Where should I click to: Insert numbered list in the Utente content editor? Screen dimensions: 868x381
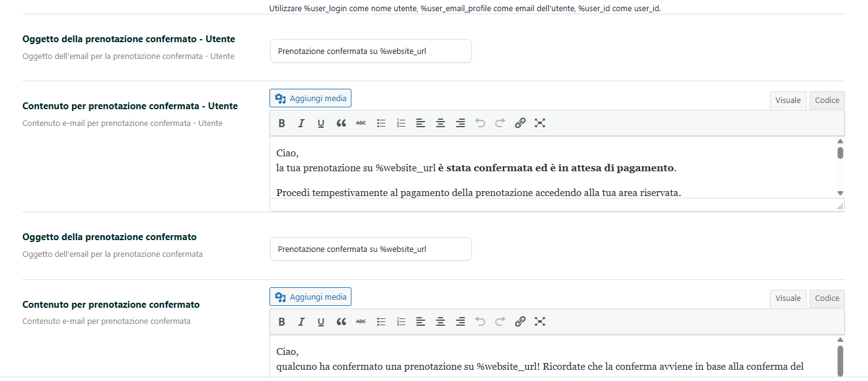point(401,123)
